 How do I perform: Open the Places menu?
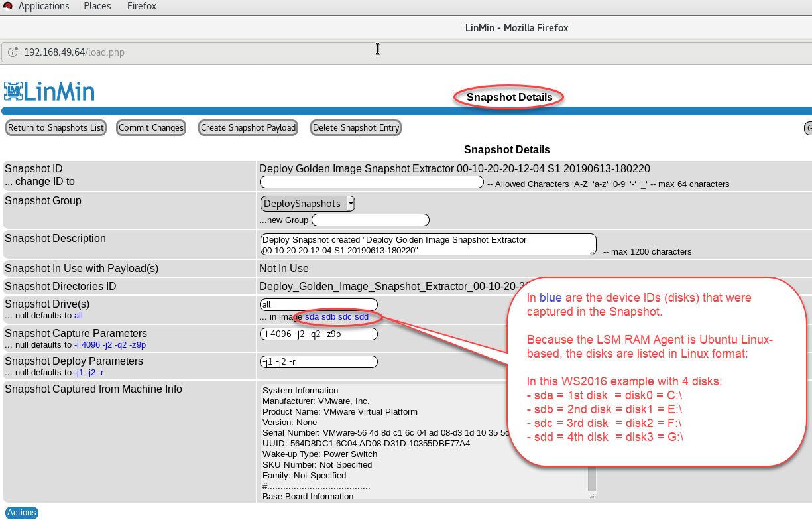[x=97, y=6]
